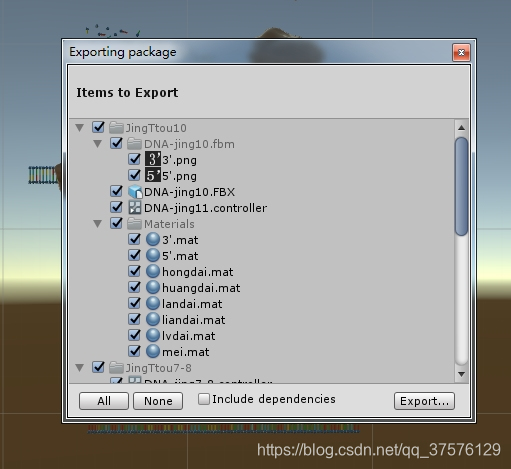The image size is (511, 469).
Task: Select the landai.mat file name
Action: (x=192, y=304)
